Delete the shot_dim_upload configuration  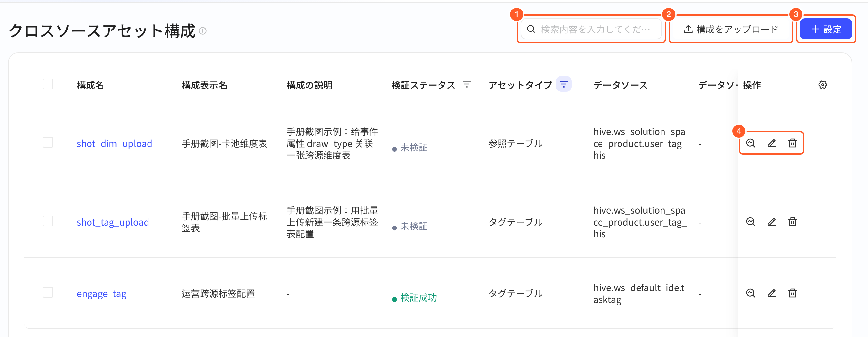click(x=793, y=143)
